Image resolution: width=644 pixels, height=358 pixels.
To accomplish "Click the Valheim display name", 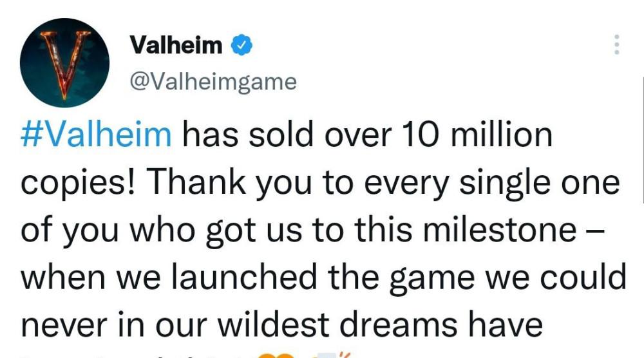I will [x=176, y=45].
